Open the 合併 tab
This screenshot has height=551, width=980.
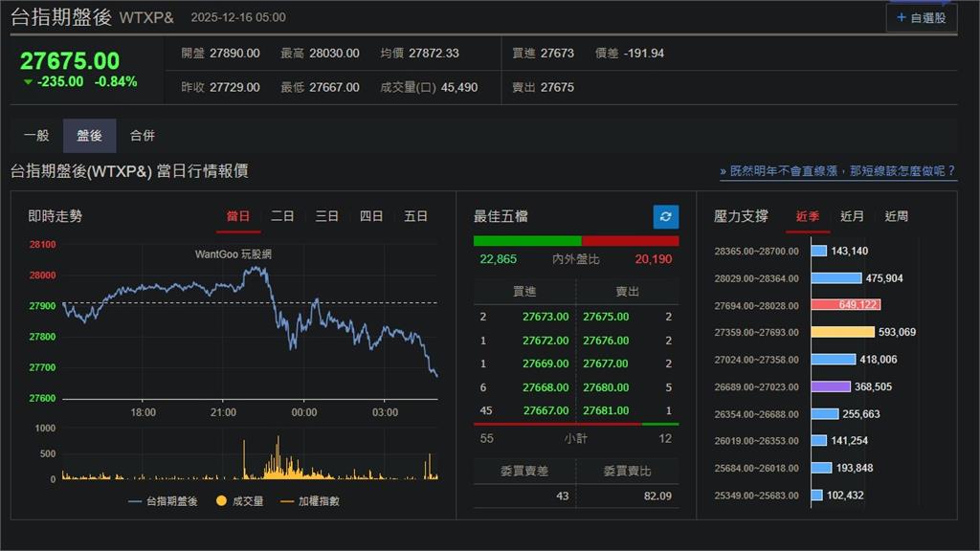point(142,135)
